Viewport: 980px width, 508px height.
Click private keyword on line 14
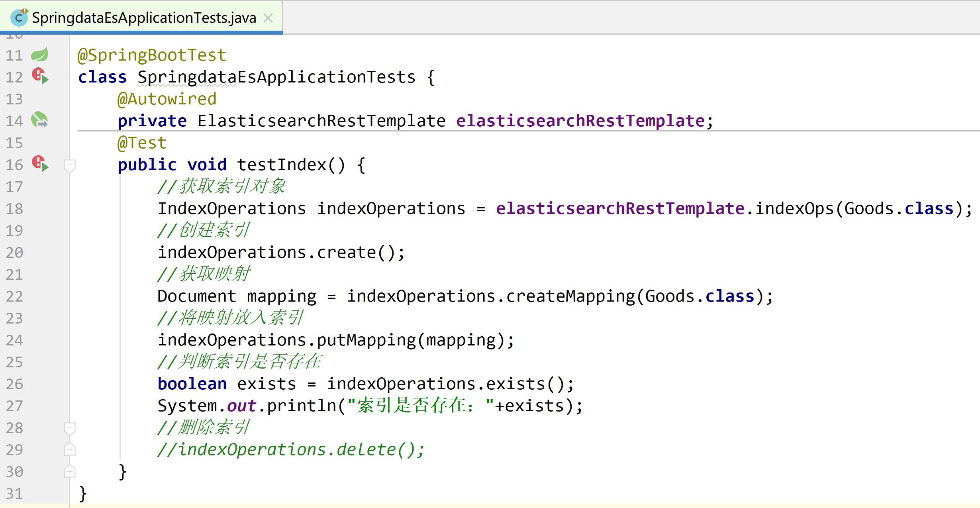click(152, 121)
